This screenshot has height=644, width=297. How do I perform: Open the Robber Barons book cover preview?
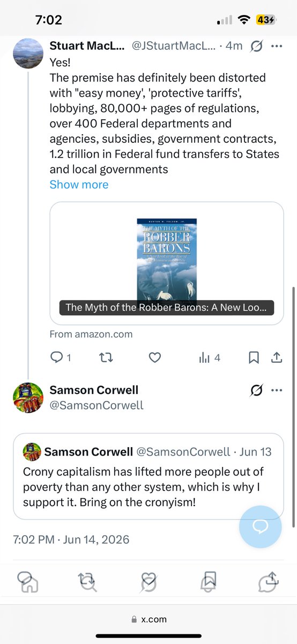pyautogui.click(x=167, y=263)
